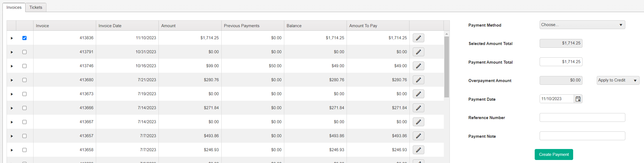The height and width of the screenshot is (163, 644).
Task: Uncheck the checkbox for invoice 413836
Action: tap(24, 38)
